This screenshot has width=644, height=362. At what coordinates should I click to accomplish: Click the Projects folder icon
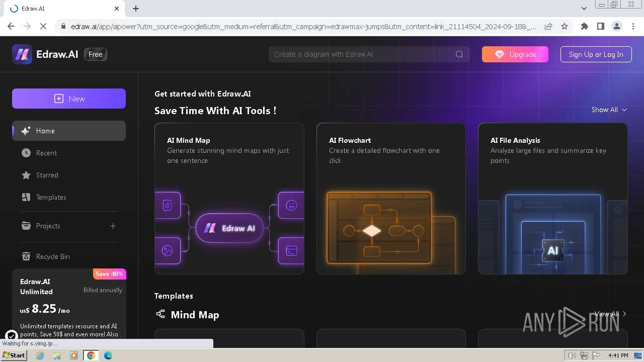(26, 226)
